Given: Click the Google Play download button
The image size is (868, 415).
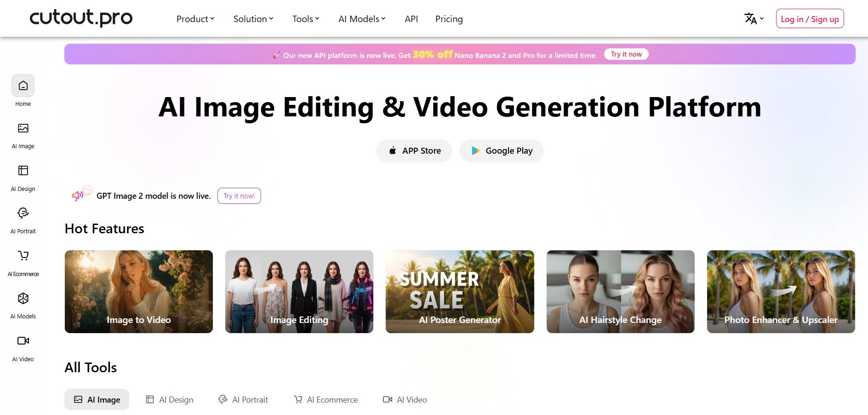Looking at the screenshot, I should [501, 150].
